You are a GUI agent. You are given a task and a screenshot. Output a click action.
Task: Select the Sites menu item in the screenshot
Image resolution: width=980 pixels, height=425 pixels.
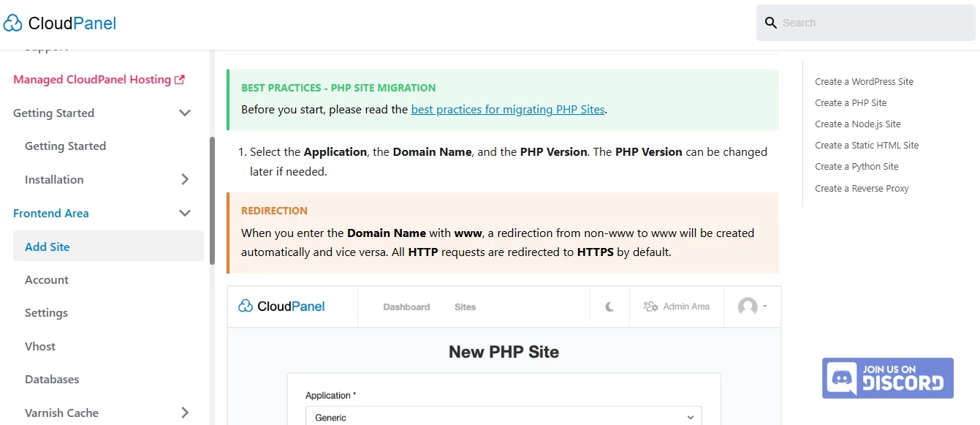(465, 306)
